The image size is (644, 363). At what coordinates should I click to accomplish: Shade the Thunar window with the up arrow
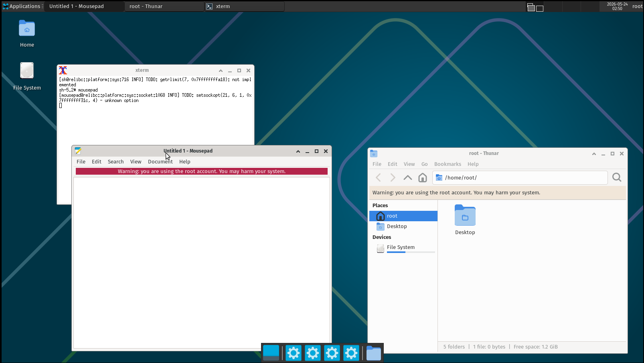594,154
